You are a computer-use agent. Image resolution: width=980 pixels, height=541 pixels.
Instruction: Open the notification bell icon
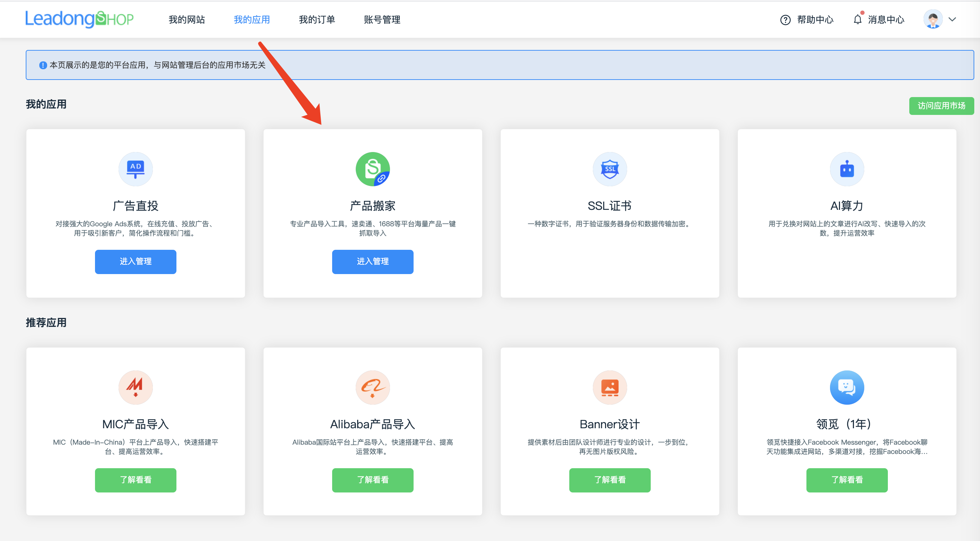[857, 19]
